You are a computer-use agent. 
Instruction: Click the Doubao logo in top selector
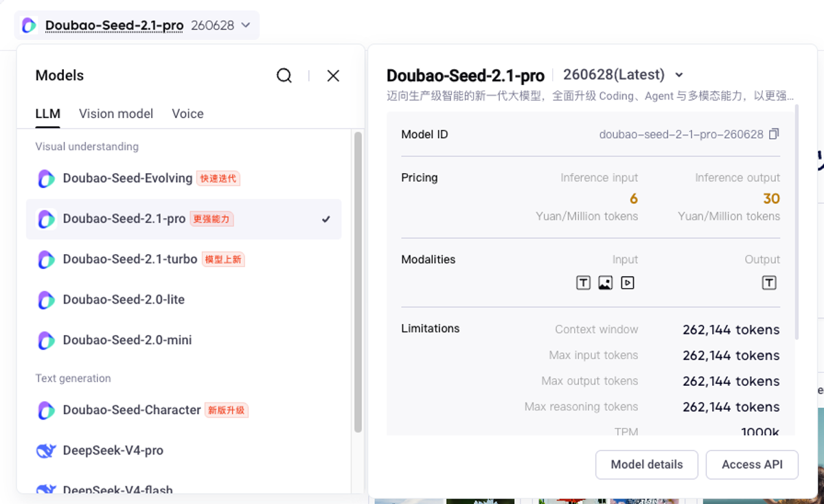pos(29,25)
